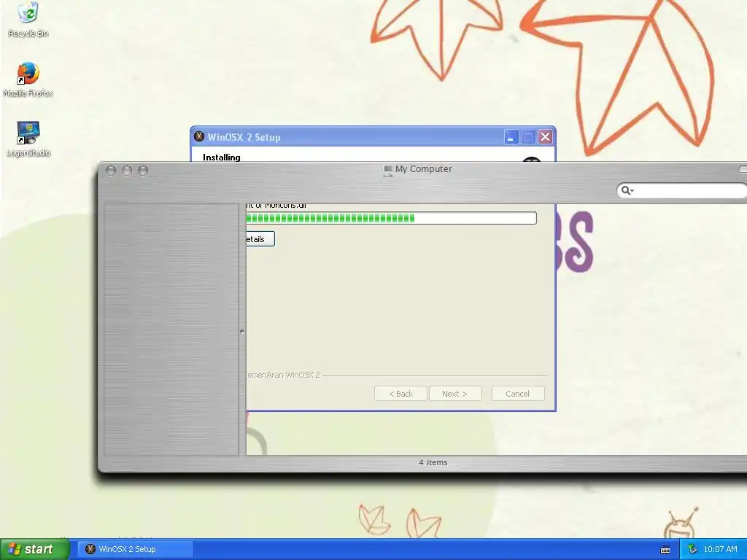This screenshot has height=560, width=747.
Task: Click the 'Installing' header text in setup
Action: point(222,157)
